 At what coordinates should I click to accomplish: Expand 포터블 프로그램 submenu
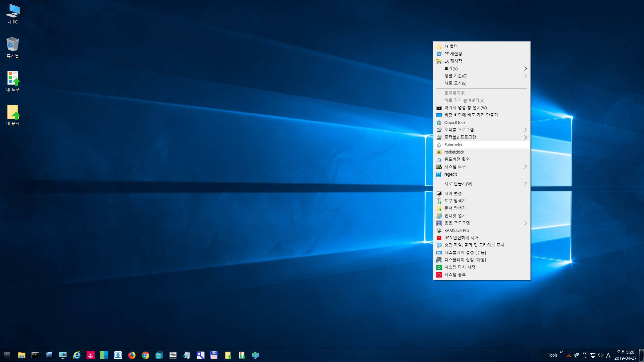click(482, 130)
